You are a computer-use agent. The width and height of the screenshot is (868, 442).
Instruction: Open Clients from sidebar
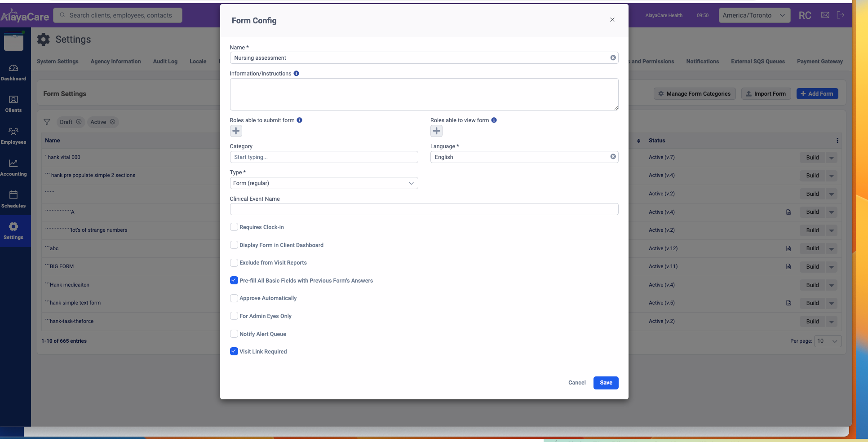tap(13, 104)
